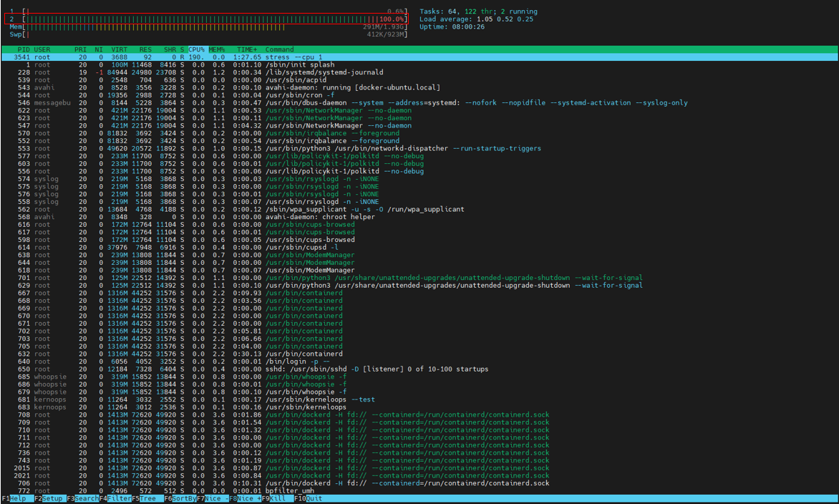The width and height of the screenshot is (839, 504).
Task: Activate F3 Search in the bottom bar
Action: point(82,498)
